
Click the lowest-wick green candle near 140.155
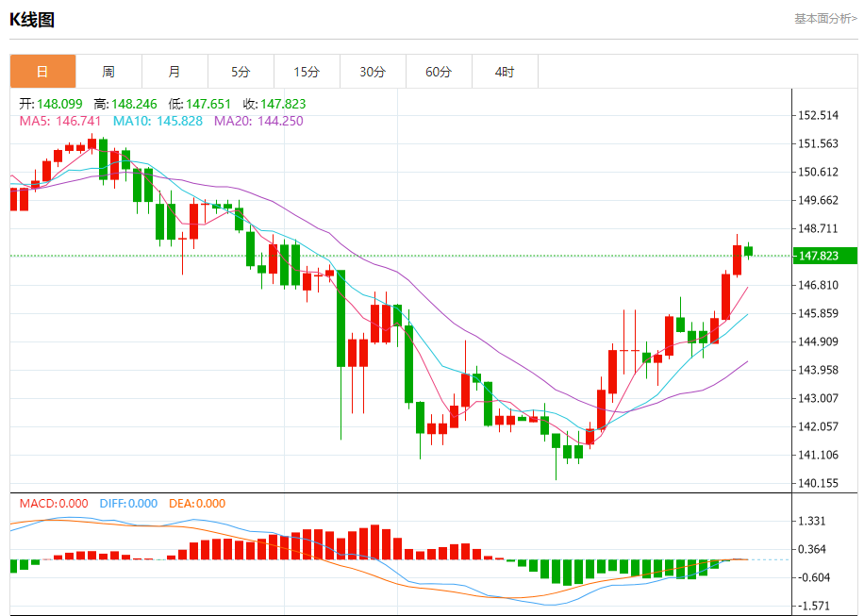pos(556,441)
